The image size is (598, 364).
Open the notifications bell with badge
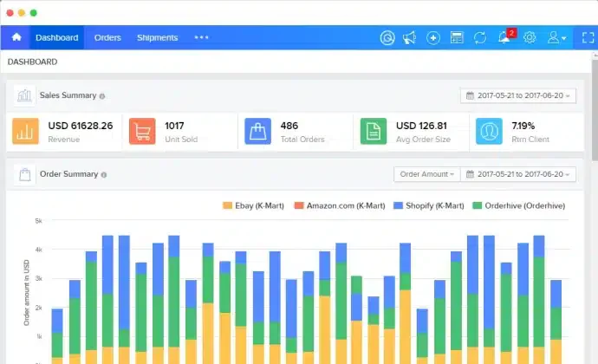(506, 36)
